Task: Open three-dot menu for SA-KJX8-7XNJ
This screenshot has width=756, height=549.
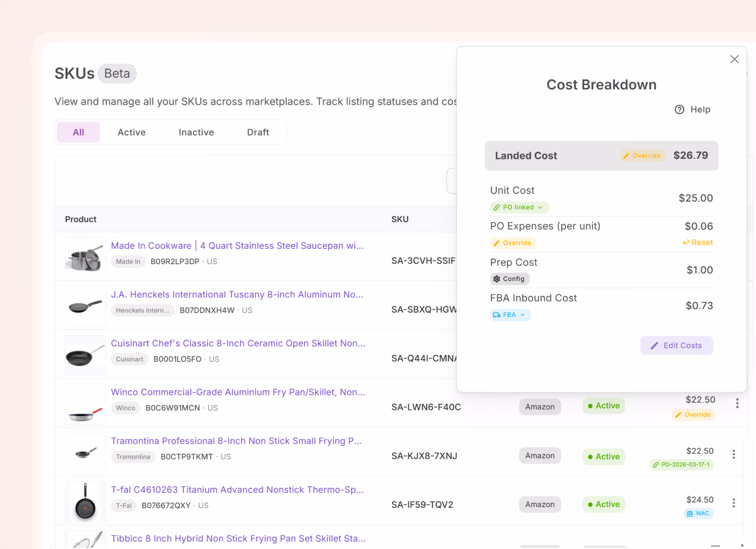Action: (x=734, y=455)
